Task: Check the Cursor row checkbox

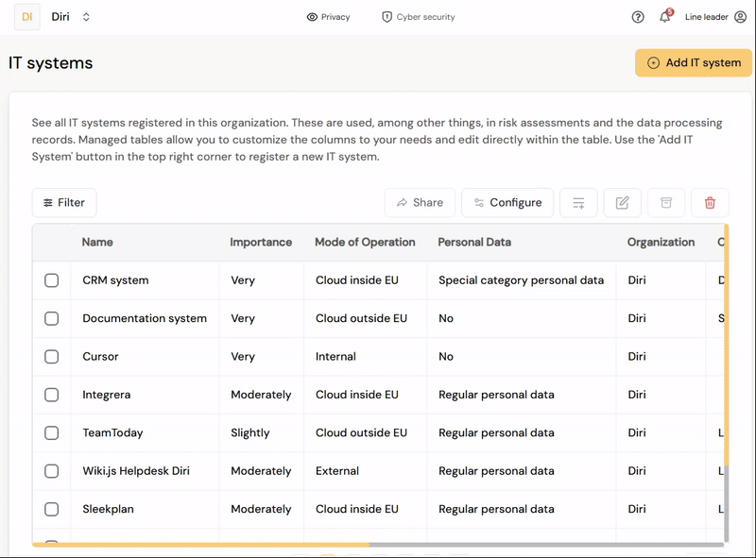Action: [x=52, y=357]
